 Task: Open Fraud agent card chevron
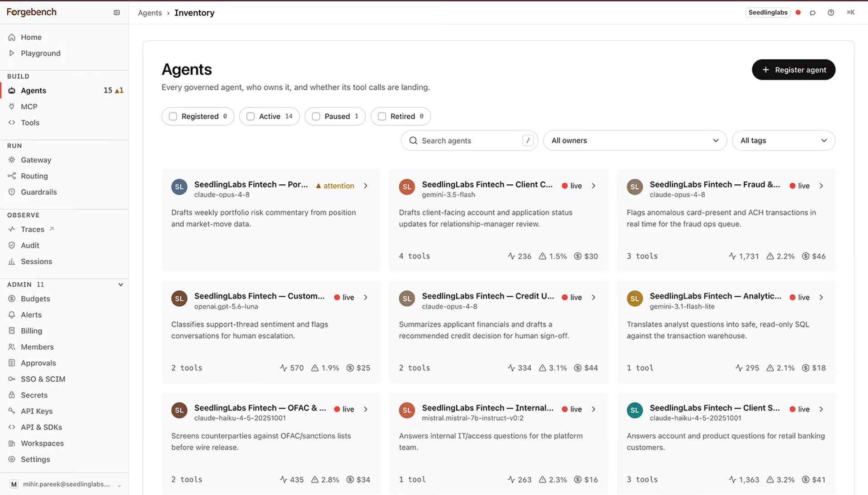(821, 186)
